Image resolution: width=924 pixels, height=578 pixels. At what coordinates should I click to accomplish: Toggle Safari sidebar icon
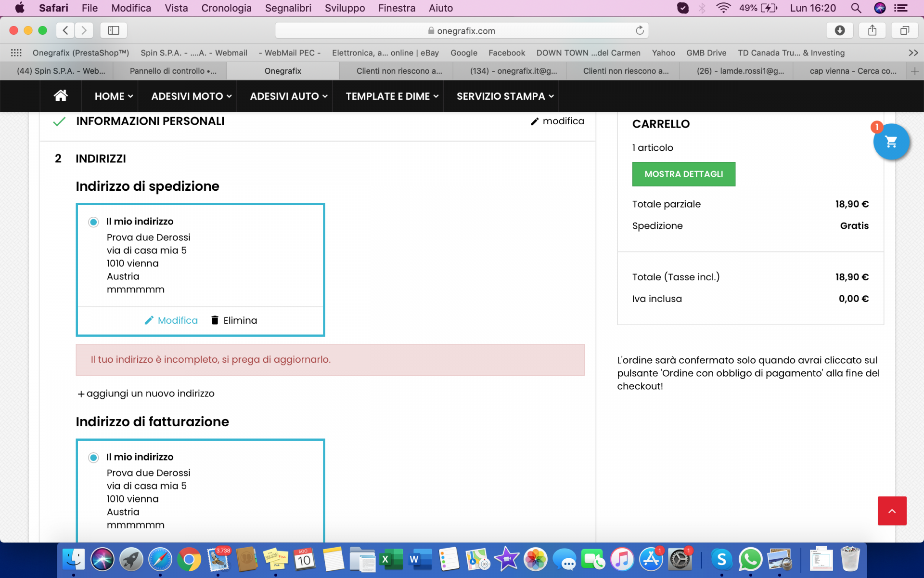[114, 30]
